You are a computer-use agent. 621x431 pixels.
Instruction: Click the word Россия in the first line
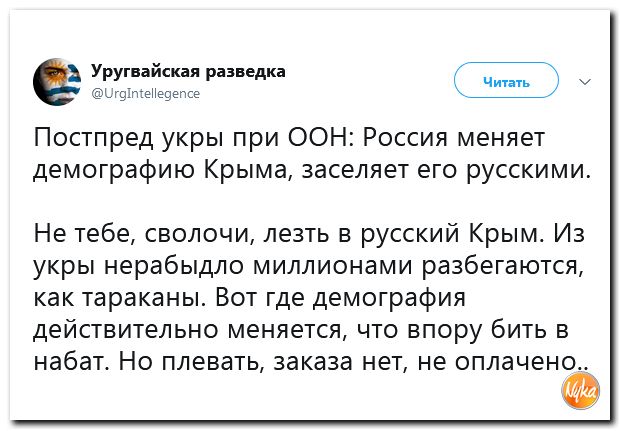click(406, 139)
